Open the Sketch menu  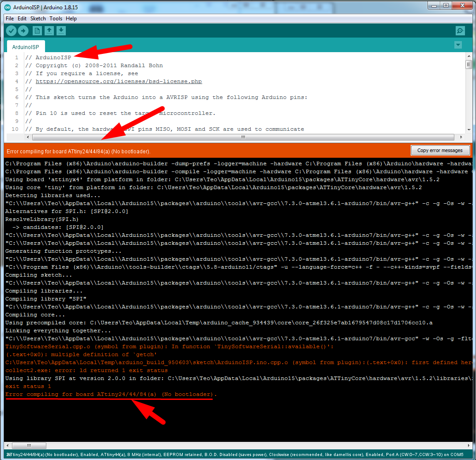point(38,19)
